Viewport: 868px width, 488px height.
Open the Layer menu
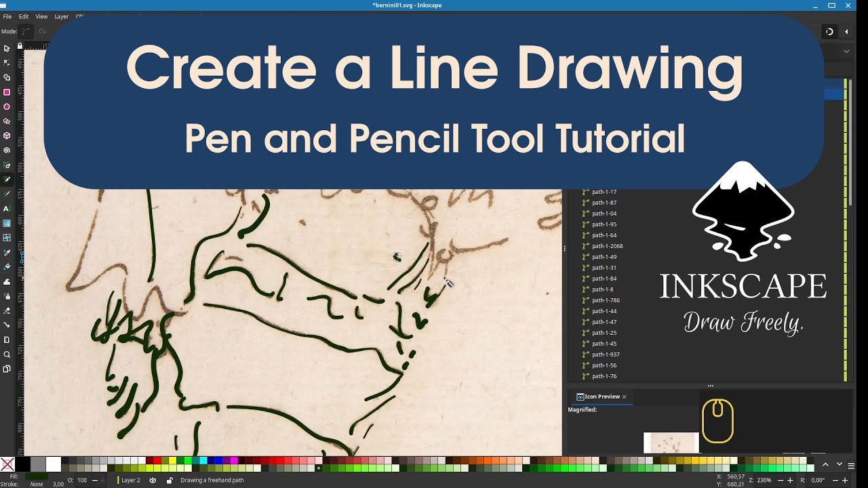pos(61,16)
